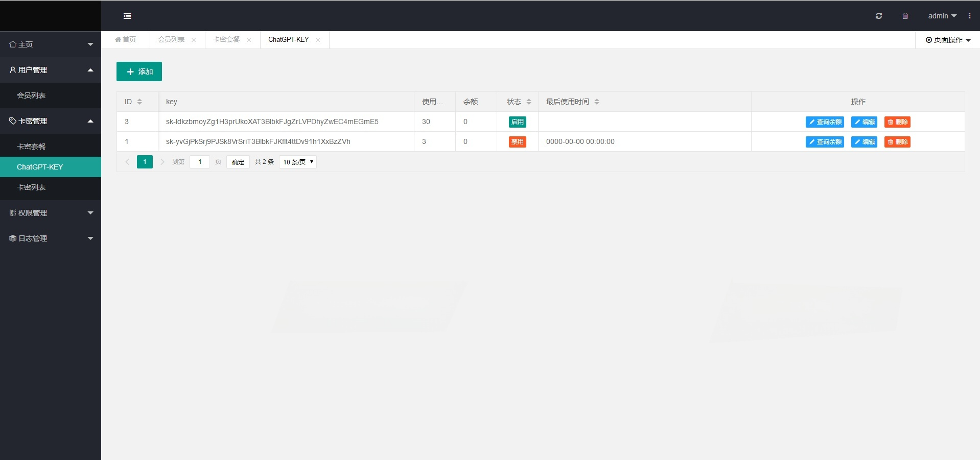This screenshot has width=980, height=460.
Task: Click the home icon on 首页 breadcrumb tab
Action: [x=118, y=39]
